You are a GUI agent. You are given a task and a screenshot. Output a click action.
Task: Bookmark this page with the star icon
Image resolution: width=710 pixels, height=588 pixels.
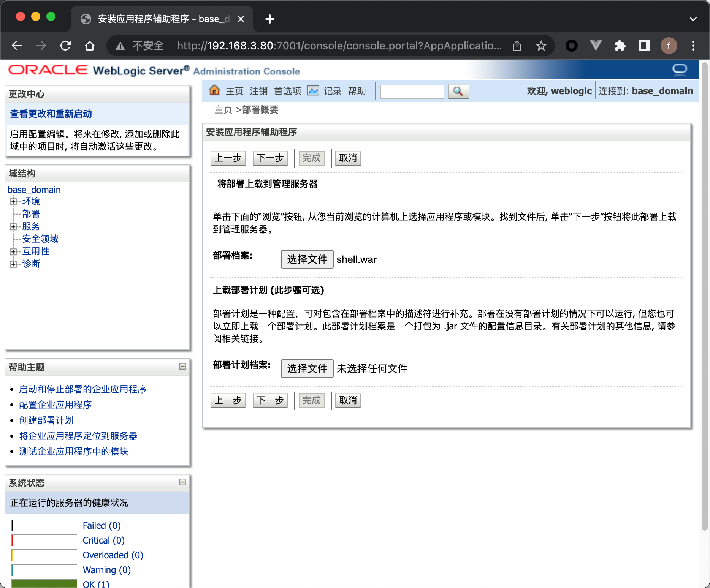click(x=541, y=46)
